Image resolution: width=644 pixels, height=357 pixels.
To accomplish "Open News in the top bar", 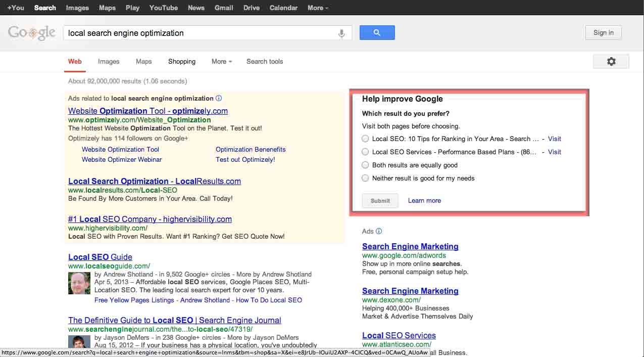I will [196, 8].
